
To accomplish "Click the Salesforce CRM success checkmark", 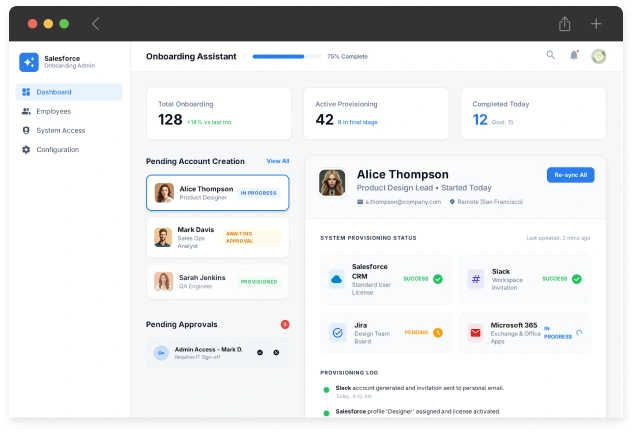I will (438, 279).
